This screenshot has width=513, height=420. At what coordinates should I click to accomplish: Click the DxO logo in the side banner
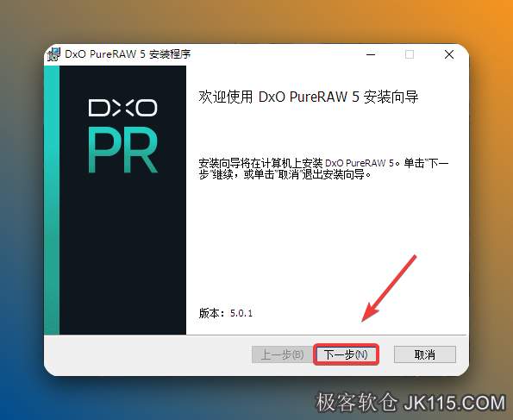[122, 108]
